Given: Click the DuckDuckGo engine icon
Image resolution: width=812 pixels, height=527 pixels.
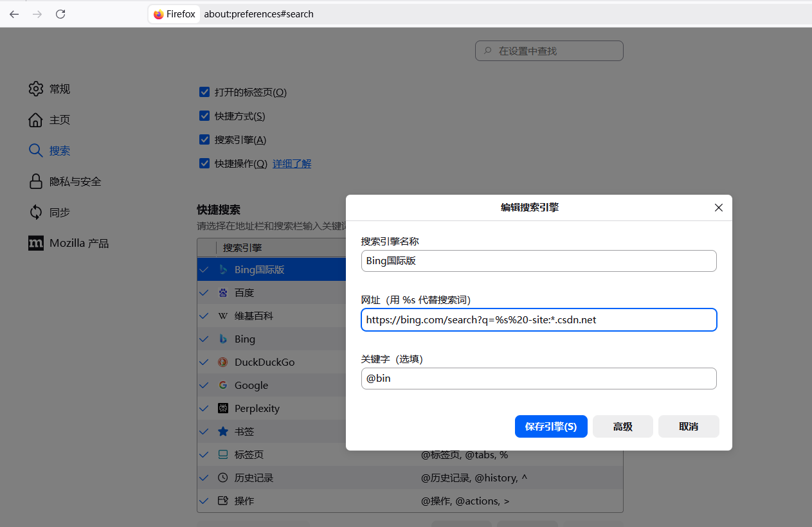Looking at the screenshot, I should [223, 362].
